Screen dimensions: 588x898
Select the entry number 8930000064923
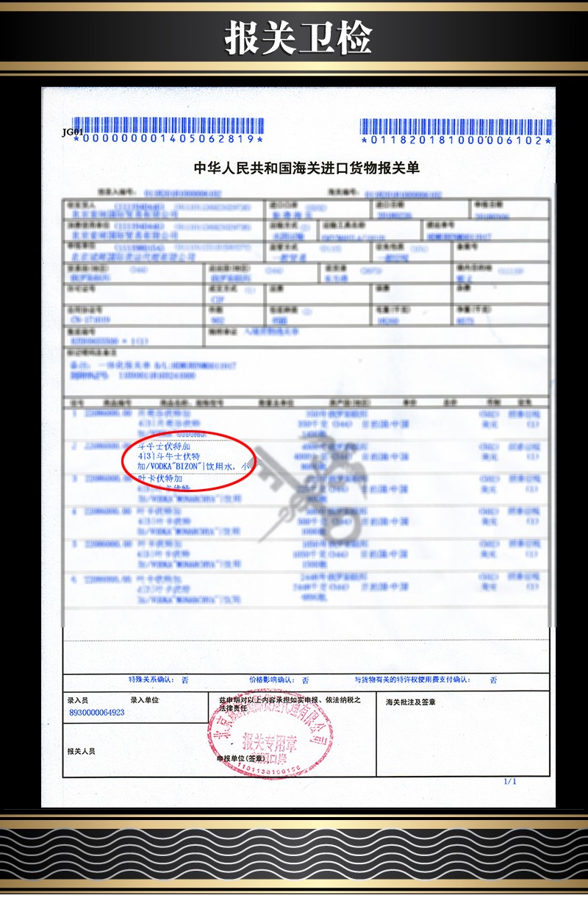pyautogui.click(x=96, y=712)
